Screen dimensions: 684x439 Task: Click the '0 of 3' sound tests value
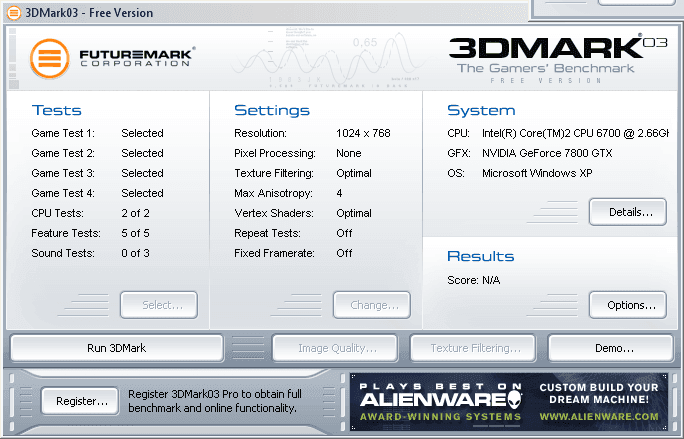[x=135, y=253]
